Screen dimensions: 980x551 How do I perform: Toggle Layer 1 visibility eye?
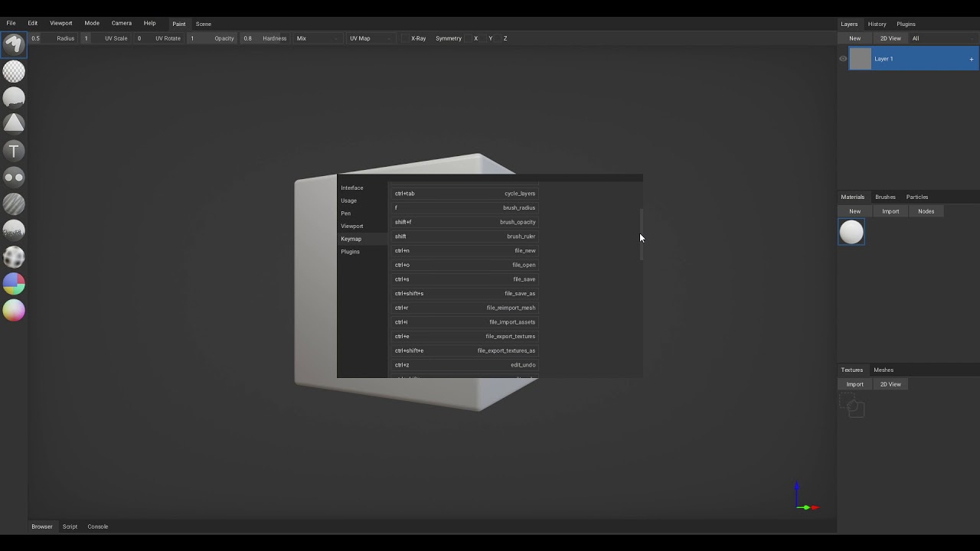(x=843, y=59)
